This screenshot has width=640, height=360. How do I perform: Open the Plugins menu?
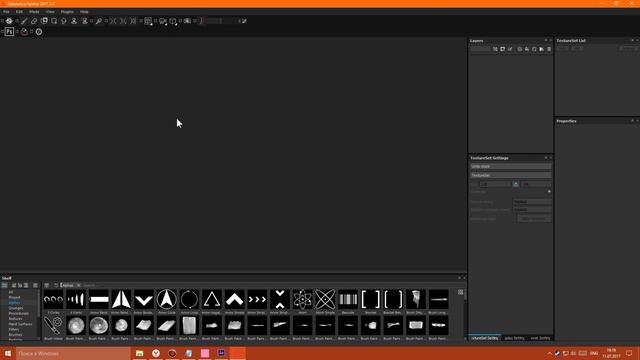click(67, 12)
